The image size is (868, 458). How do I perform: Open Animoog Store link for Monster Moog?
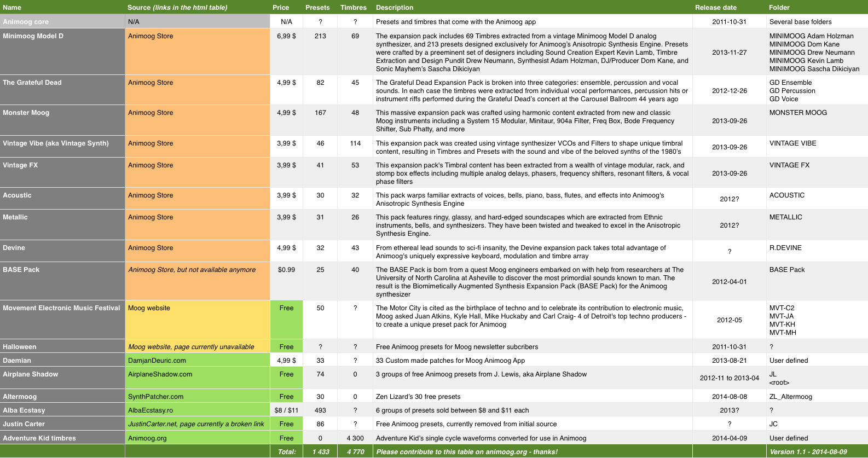tap(151, 113)
